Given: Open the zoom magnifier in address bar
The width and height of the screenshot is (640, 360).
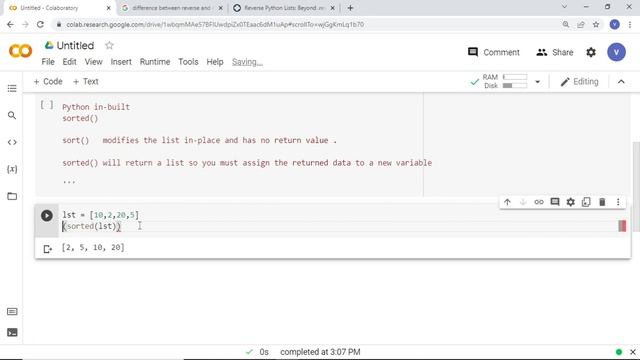Looking at the screenshot, I should point(566,24).
